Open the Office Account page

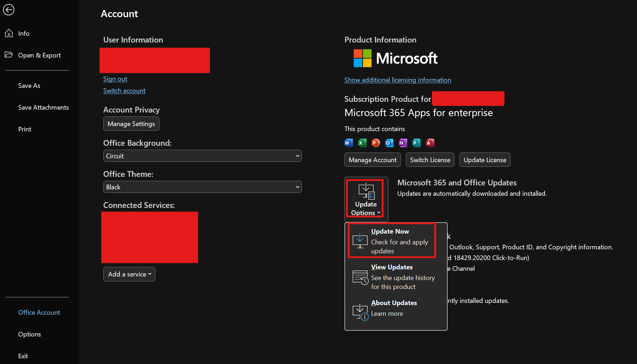point(39,313)
